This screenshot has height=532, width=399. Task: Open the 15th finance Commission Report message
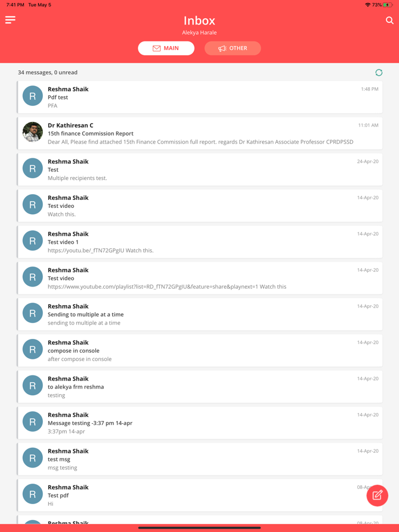click(199, 133)
